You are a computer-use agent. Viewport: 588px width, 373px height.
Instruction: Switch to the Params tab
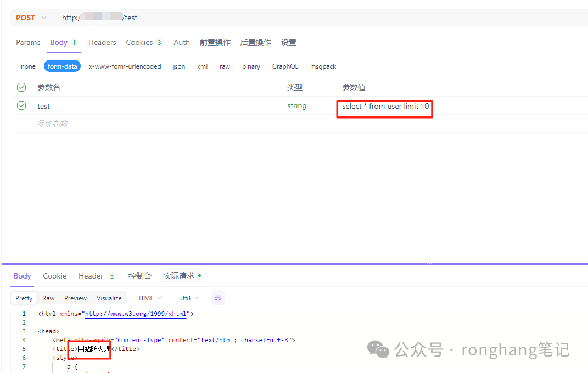point(28,42)
